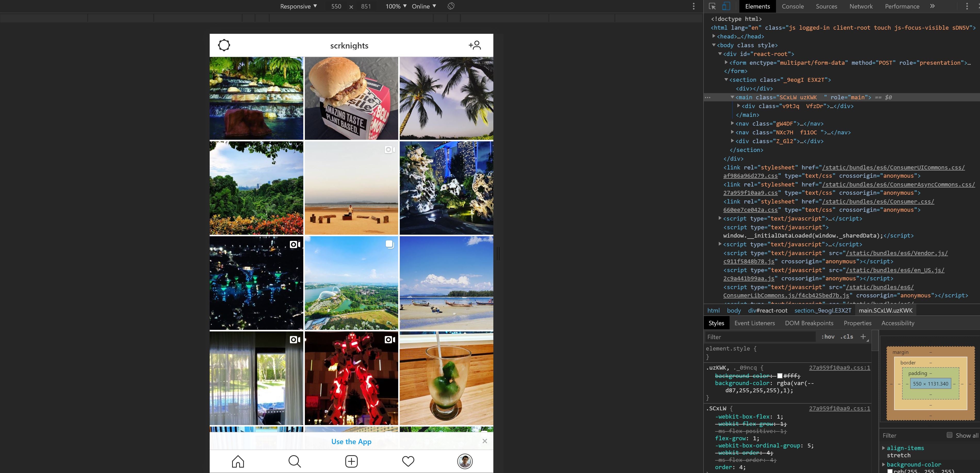This screenshot has height=473, width=980.
Task: Open activity heart icon
Action: [x=408, y=461]
